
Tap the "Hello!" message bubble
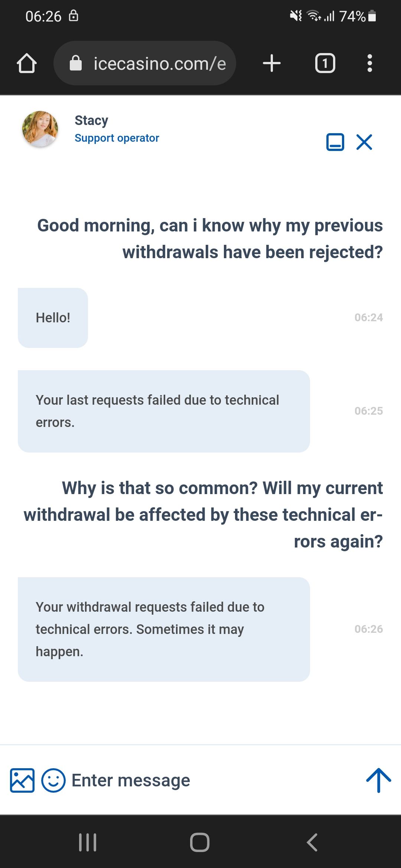(x=53, y=318)
